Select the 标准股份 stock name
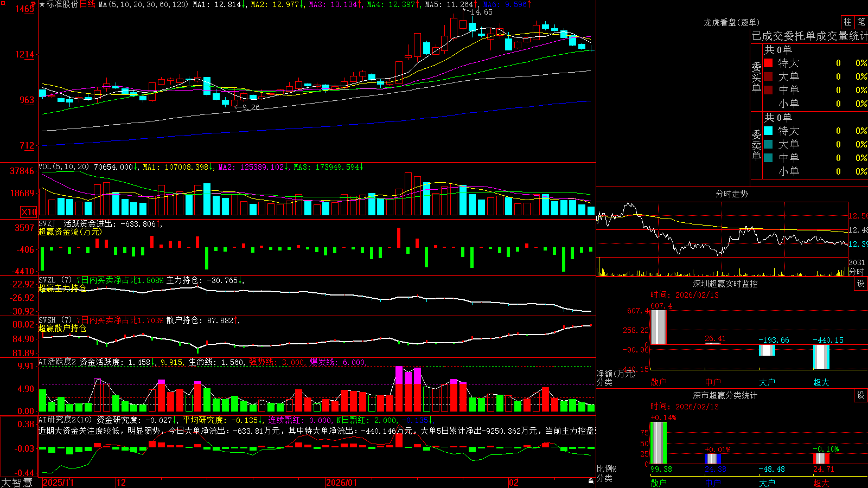This screenshot has height=488, width=868. pos(62,4)
